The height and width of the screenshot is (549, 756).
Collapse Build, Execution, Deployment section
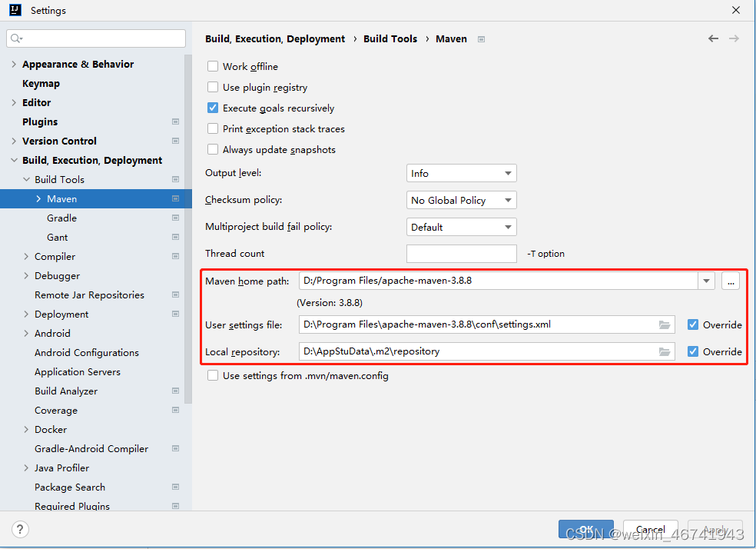click(x=14, y=160)
